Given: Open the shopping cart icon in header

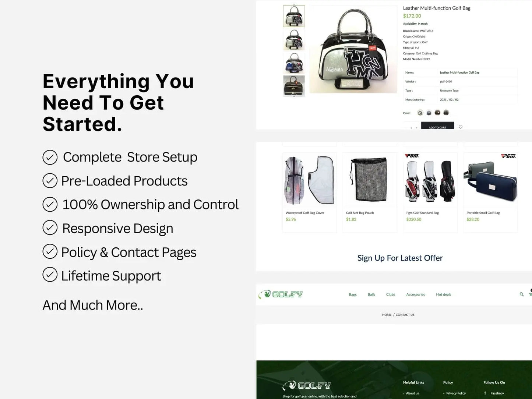Looking at the screenshot, I should click(x=531, y=294).
